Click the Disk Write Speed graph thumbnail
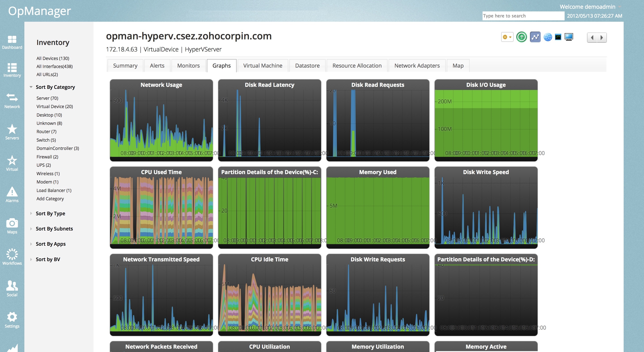 point(486,207)
